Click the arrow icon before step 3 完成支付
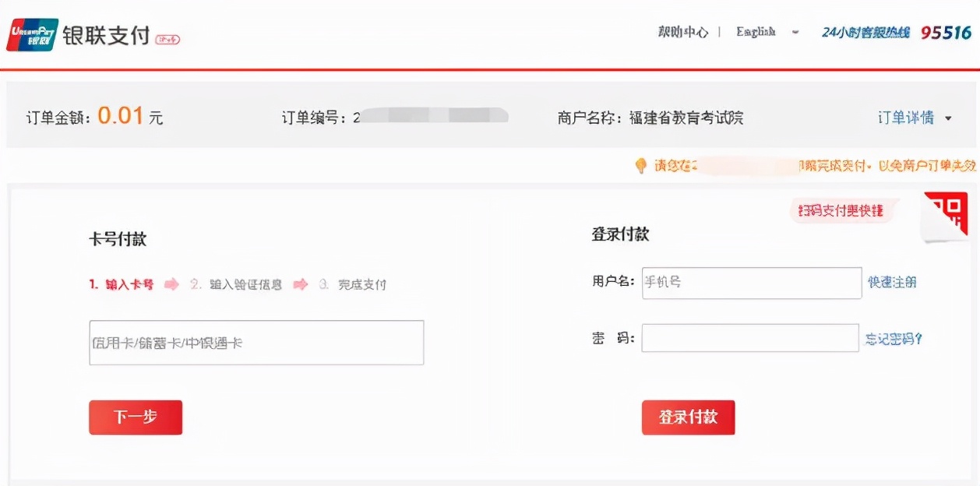Viewport: 980px width, 486px height. coord(300,284)
